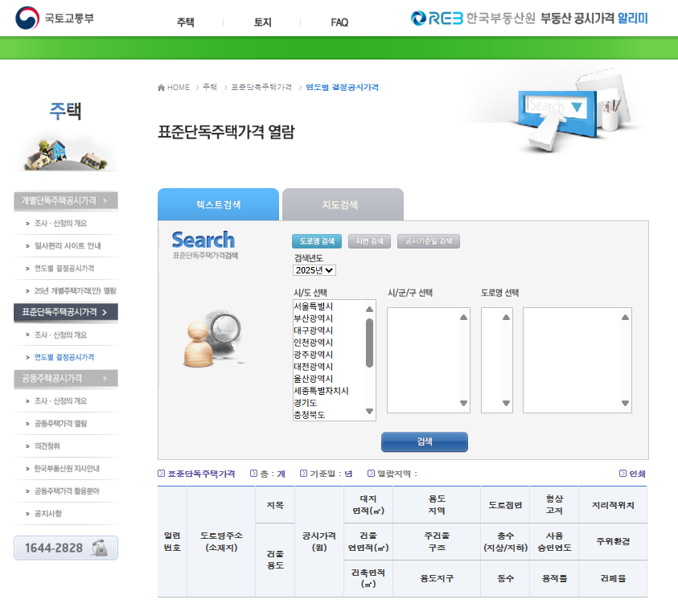This screenshot has height=616, width=678.
Task: Click 시/도 list scroll down arrow
Action: [x=369, y=411]
